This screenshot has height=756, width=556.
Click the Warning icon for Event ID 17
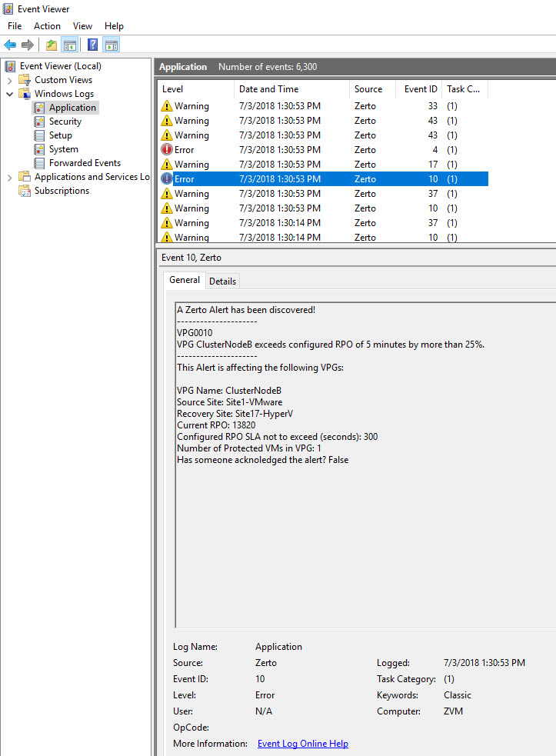tap(166, 165)
